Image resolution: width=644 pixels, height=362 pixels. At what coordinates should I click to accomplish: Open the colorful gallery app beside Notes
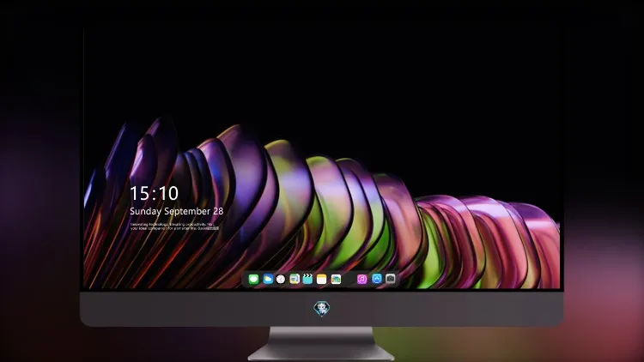(336, 280)
